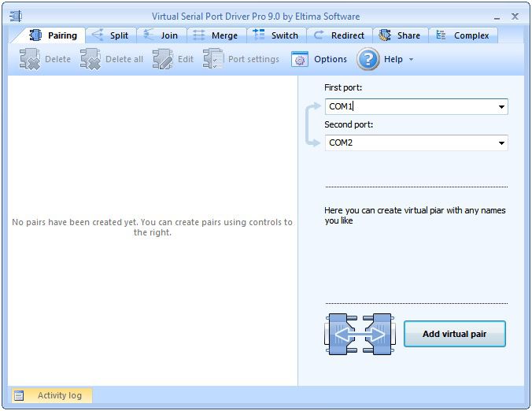Go to the Merge tab
The height and width of the screenshot is (411, 532).
click(x=216, y=35)
